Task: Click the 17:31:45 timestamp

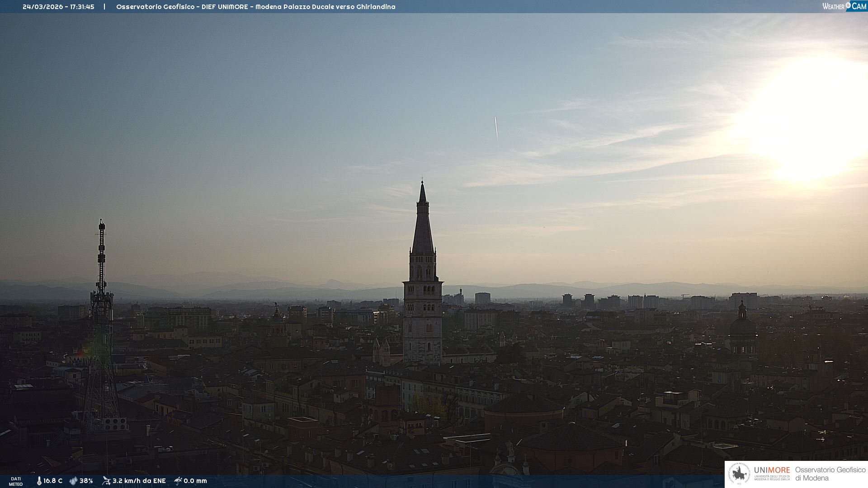Action: coord(82,7)
